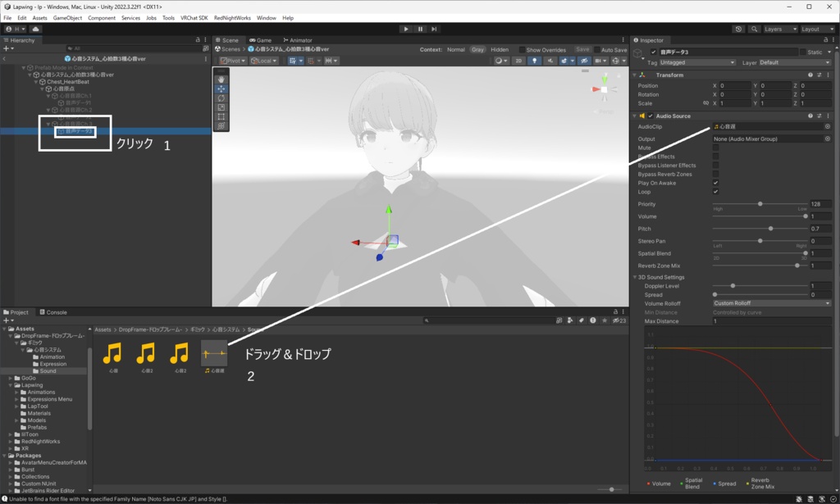Toggle Play On Awake checkbox
840x504 pixels.
pos(715,183)
